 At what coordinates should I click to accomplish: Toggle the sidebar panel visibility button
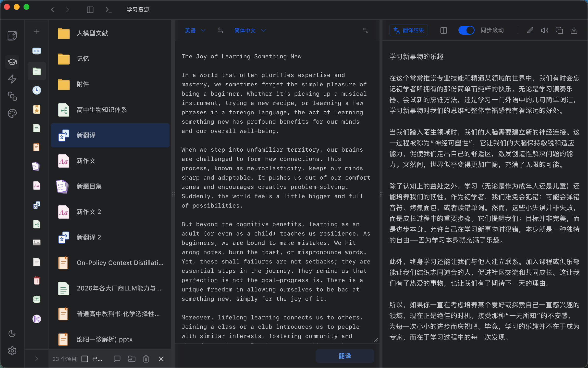90,10
